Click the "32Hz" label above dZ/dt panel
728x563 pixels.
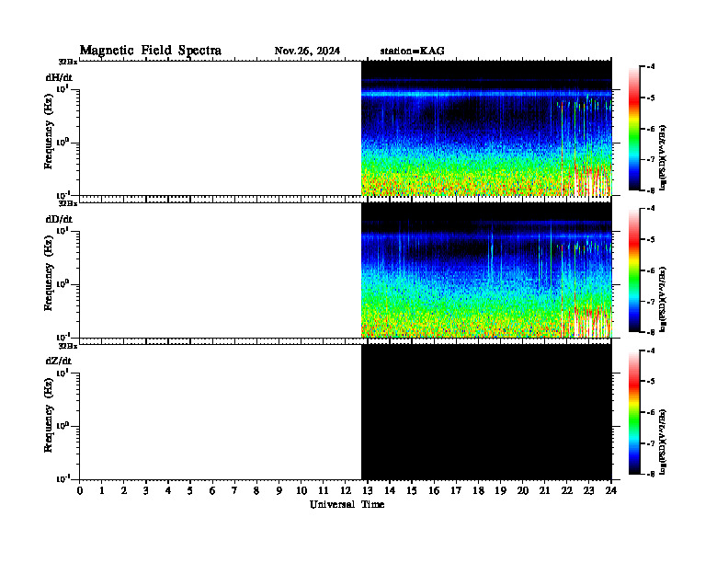(x=67, y=346)
